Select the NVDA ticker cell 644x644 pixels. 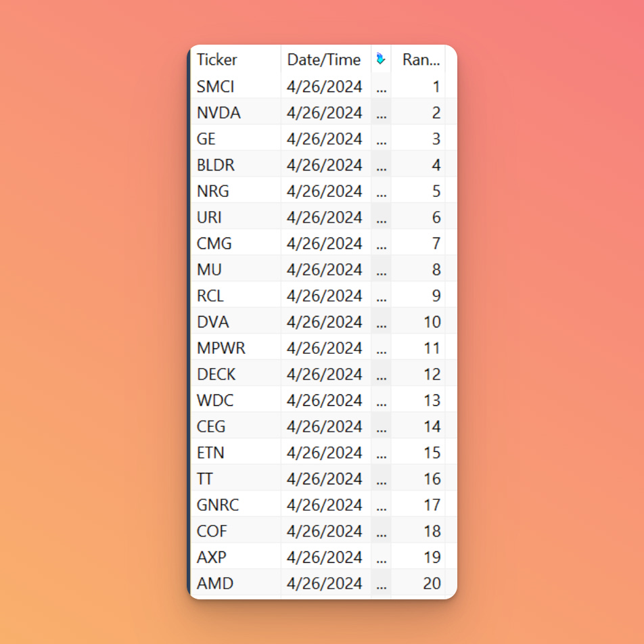[235, 112]
